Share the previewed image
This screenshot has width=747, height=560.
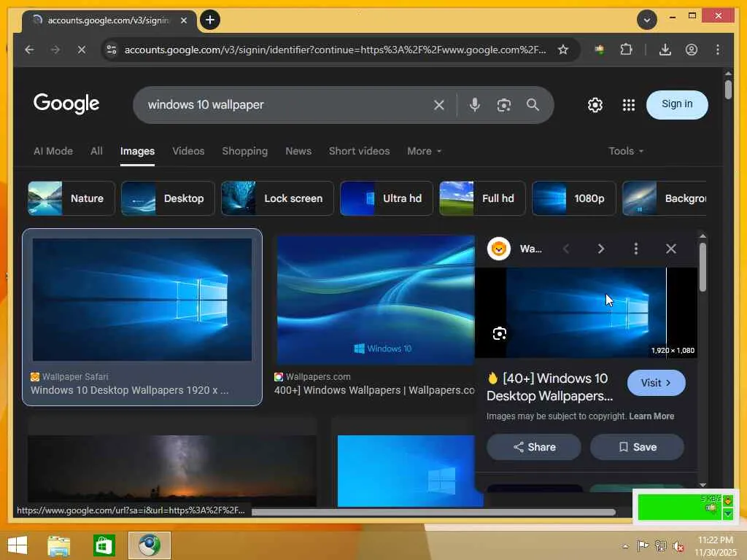tap(533, 447)
